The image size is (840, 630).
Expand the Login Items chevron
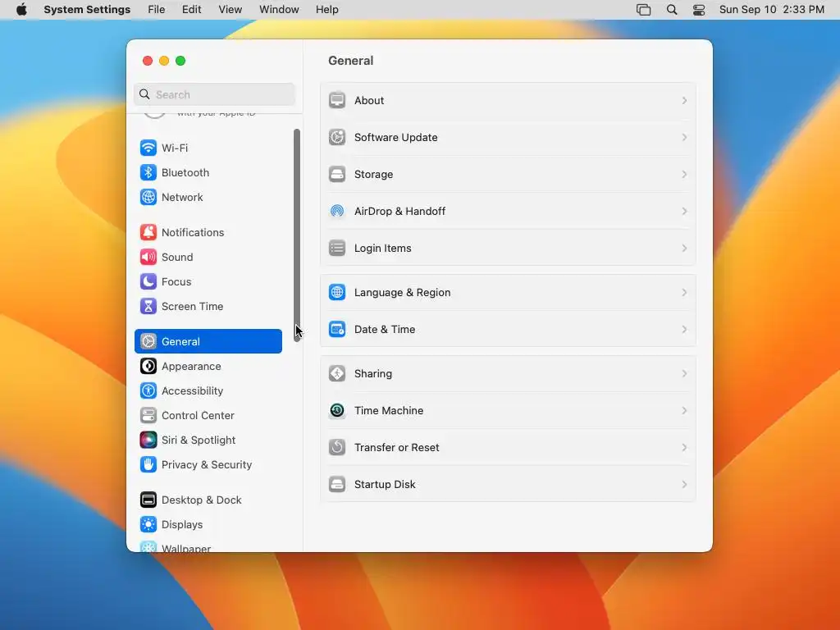click(x=684, y=248)
